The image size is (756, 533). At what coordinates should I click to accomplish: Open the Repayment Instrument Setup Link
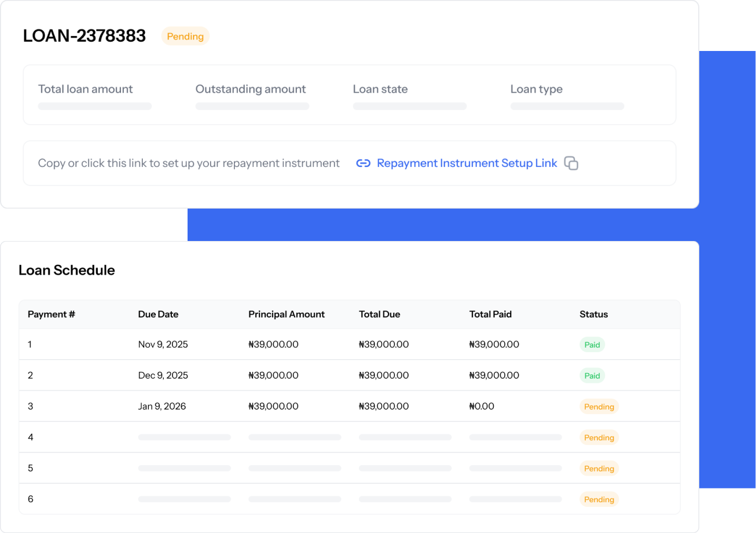click(467, 163)
